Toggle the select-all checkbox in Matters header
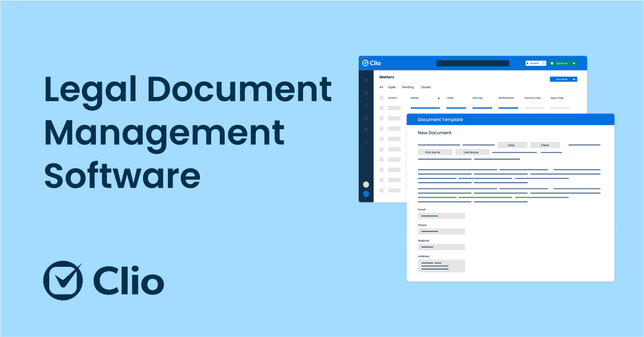 pyautogui.click(x=382, y=98)
